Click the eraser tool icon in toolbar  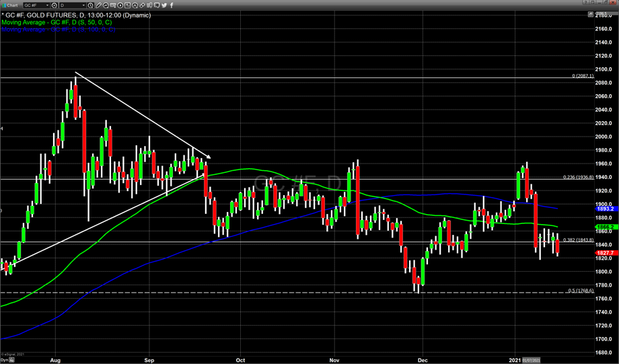(x=142, y=5)
